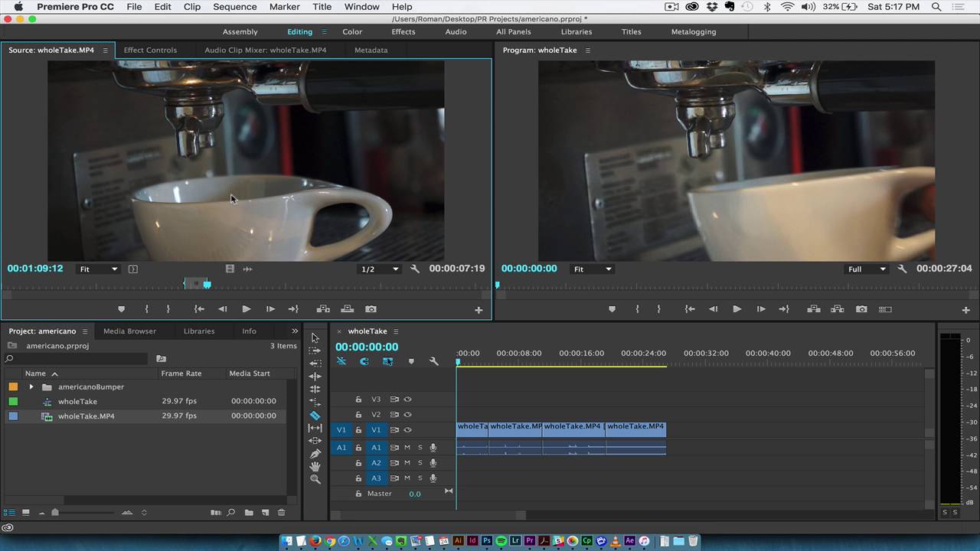The image size is (980, 551).
Task: Toggle timeline Snap magnet button
Action: (364, 361)
